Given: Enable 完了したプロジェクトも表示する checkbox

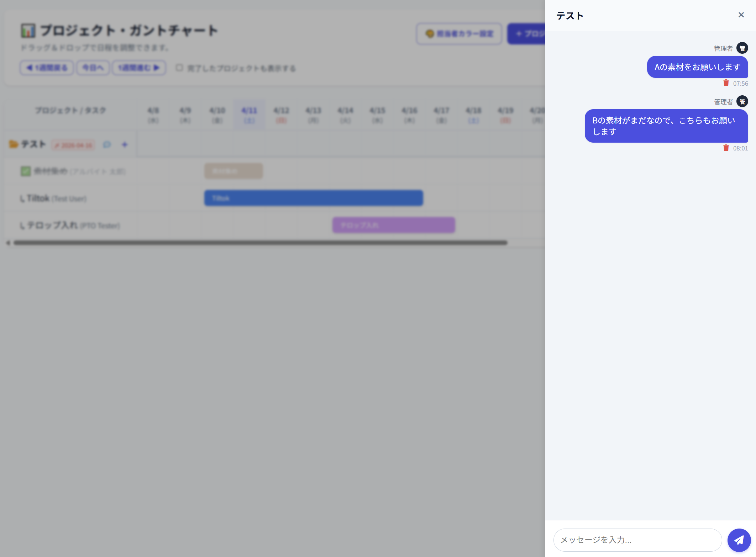Looking at the screenshot, I should (x=179, y=68).
